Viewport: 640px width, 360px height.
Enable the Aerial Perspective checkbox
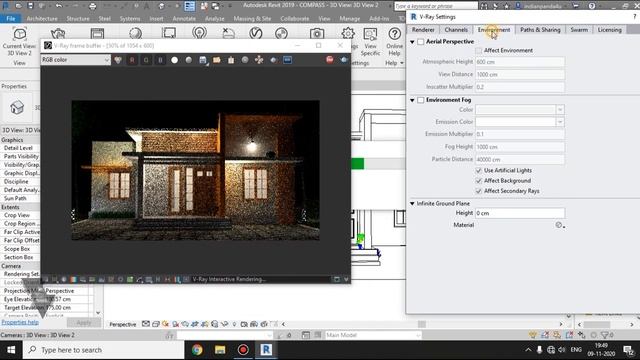[421, 42]
